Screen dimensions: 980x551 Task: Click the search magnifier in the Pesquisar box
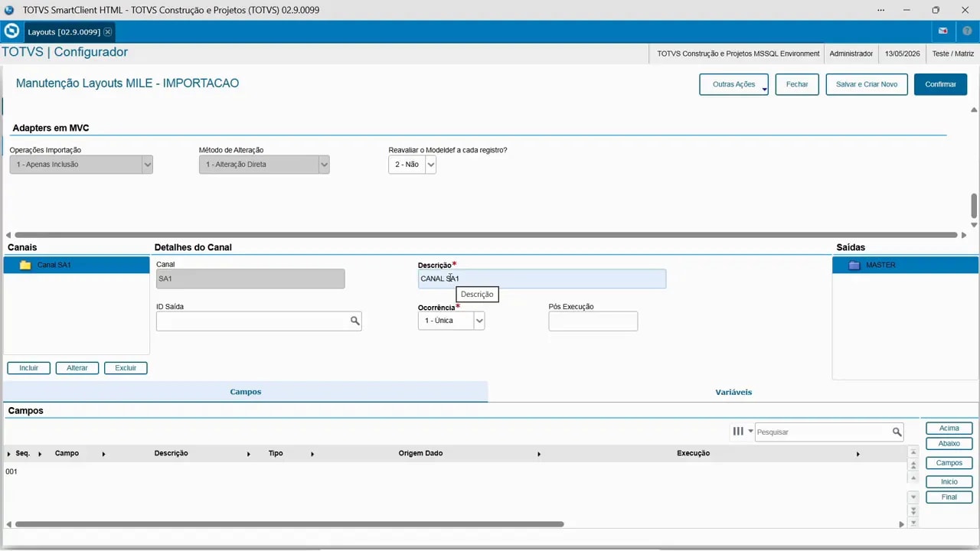point(897,432)
